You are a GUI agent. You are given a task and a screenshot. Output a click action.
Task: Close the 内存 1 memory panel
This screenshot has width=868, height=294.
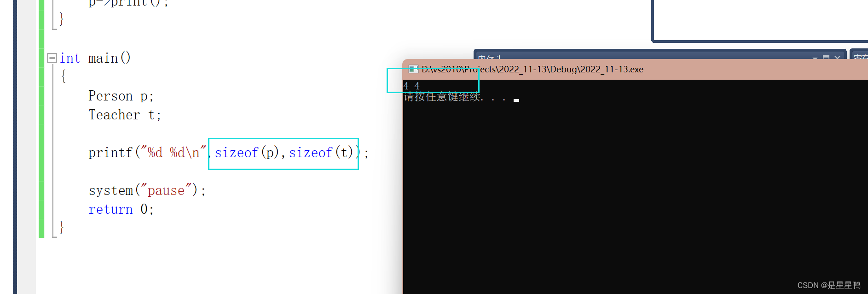point(837,57)
